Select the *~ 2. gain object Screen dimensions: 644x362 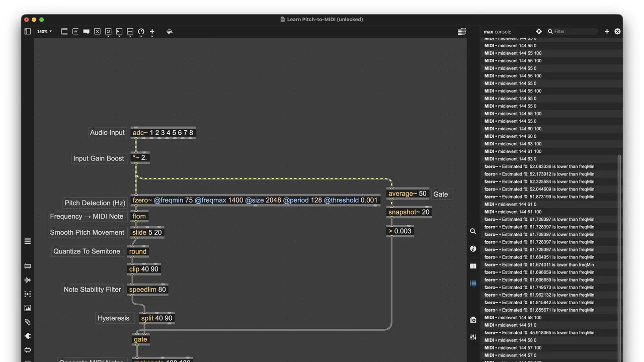tap(140, 157)
